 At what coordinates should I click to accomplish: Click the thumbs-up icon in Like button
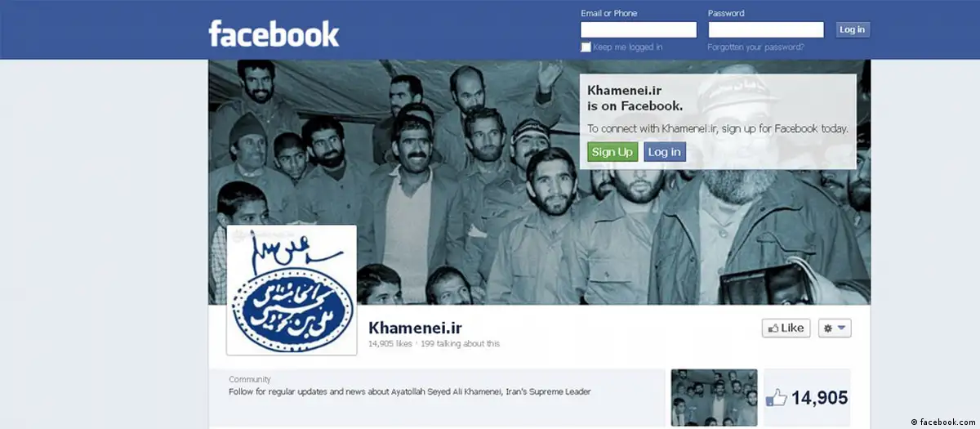pos(773,328)
